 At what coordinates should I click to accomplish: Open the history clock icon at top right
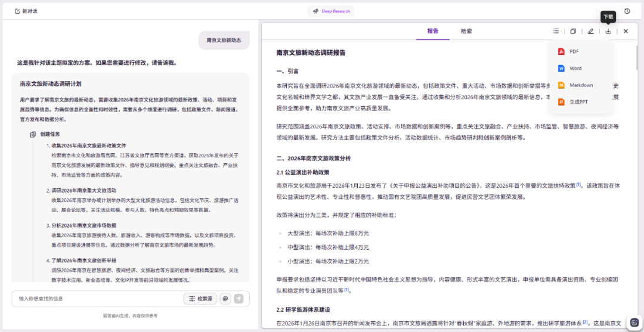click(x=627, y=11)
